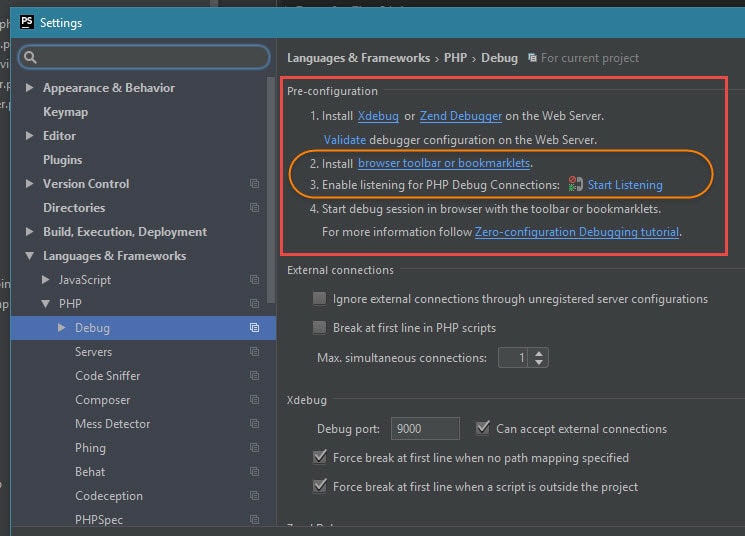Click project-level icon on Directories row
Image resolution: width=745 pixels, height=536 pixels.
[255, 207]
